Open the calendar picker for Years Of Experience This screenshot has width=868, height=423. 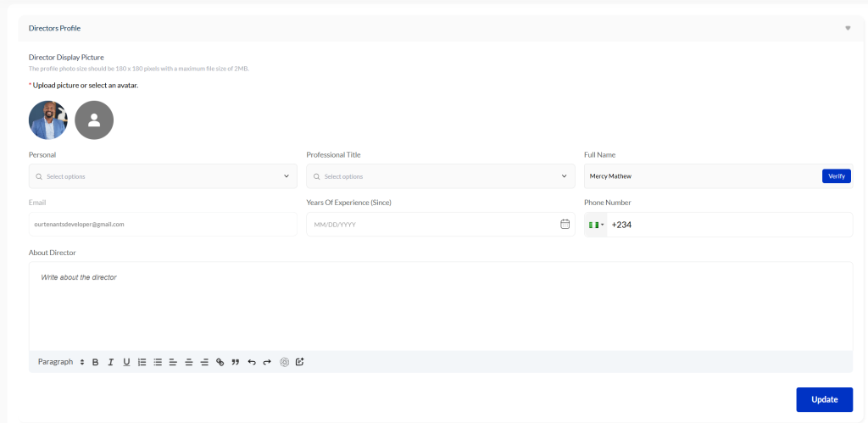[565, 225]
